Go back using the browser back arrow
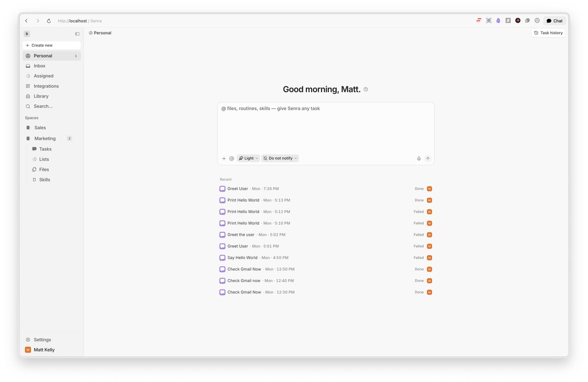588x382 pixels. (x=26, y=21)
